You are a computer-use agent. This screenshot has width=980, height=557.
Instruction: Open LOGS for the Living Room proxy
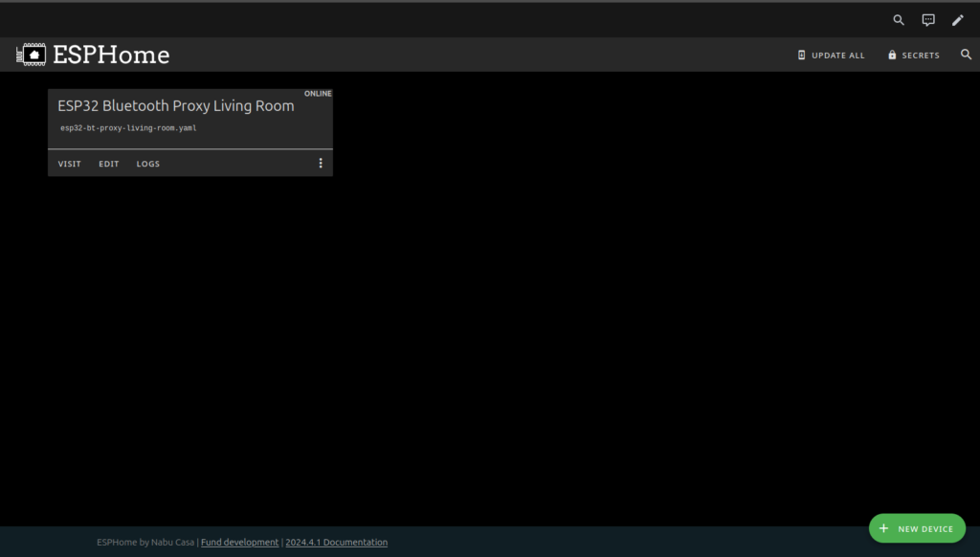(x=148, y=164)
